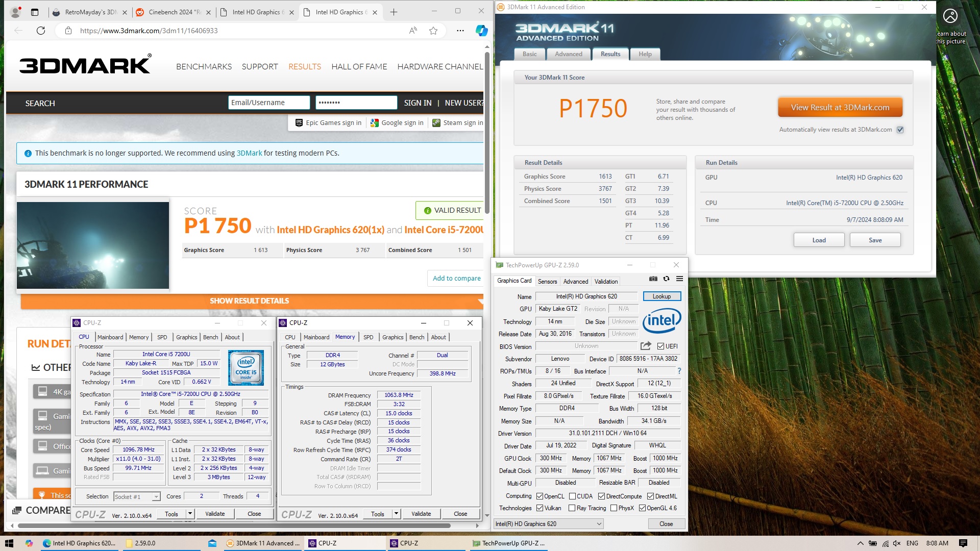Click the Intel Core i5 logo in CPU-Z
This screenshot has height=551, width=980.
[x=246, y=367]
